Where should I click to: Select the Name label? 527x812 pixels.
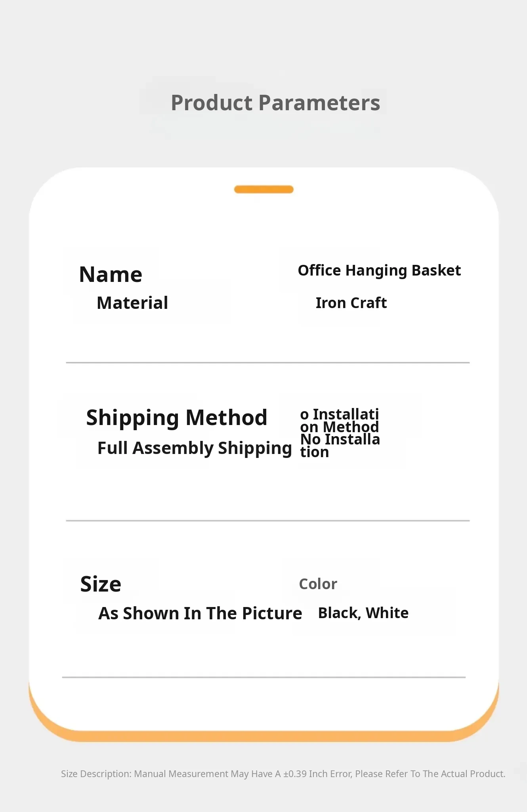pyautogui.click(x=111, y=274)
